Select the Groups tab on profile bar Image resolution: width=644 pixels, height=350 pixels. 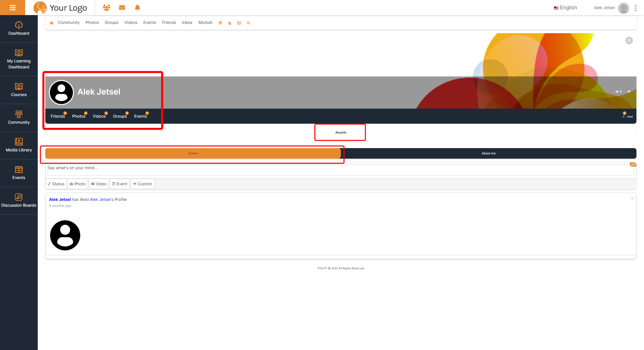click(120, 116)
